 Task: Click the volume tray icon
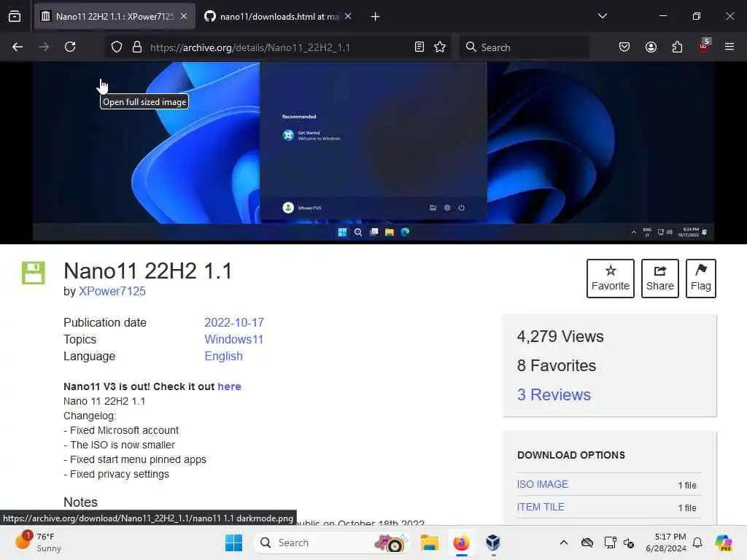(x=629, y=542)
